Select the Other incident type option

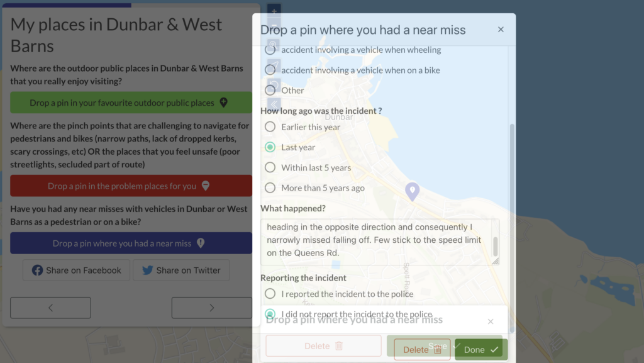pos(270,91)
